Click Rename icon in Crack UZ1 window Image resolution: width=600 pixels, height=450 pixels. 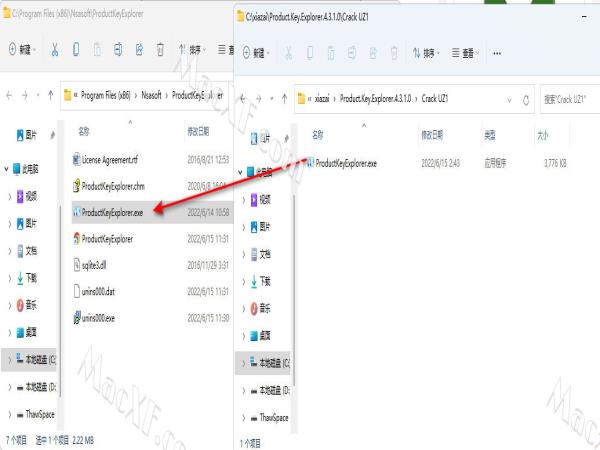352,53
